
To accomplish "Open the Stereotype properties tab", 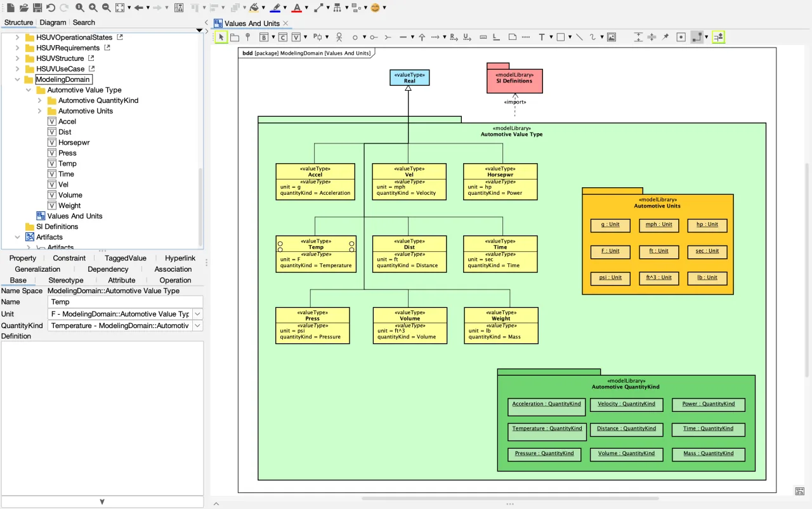I will point(66,280).
